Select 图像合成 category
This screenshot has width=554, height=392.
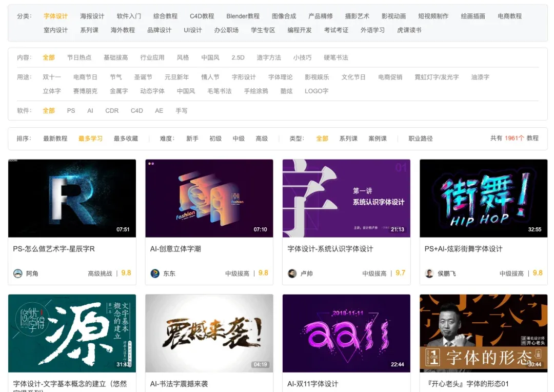tap(284, 16)
